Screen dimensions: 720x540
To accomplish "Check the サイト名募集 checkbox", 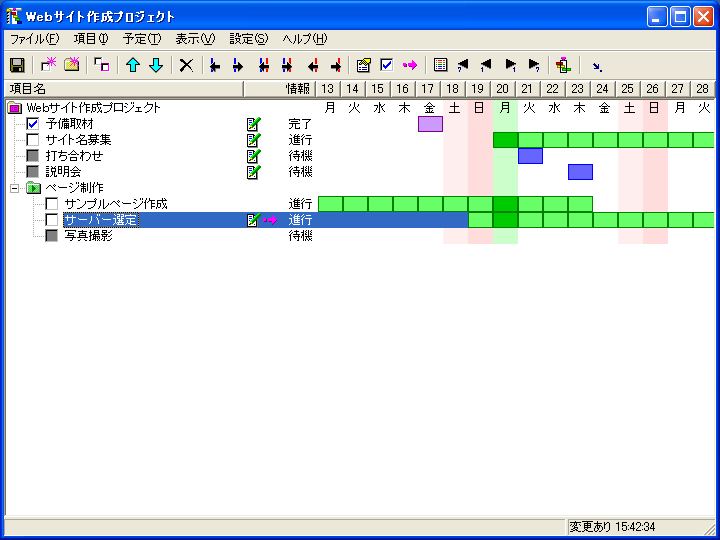I will click(33, 140).
